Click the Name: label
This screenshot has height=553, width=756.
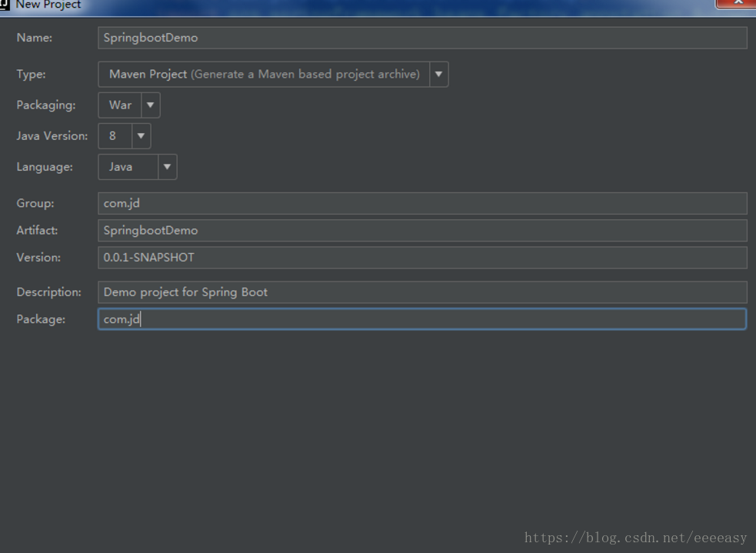click(x=35, y=38)
